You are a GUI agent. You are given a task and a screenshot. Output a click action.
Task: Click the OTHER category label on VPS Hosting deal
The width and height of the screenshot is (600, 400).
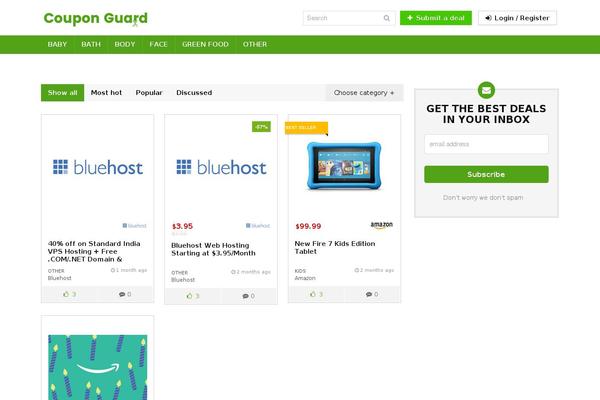[x=56, y=271]
